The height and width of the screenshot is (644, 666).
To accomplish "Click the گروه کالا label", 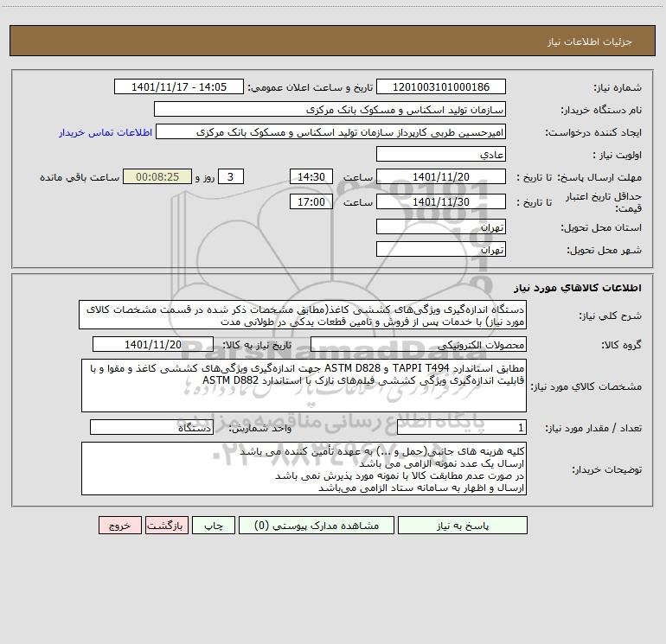I will coord(621,345).
